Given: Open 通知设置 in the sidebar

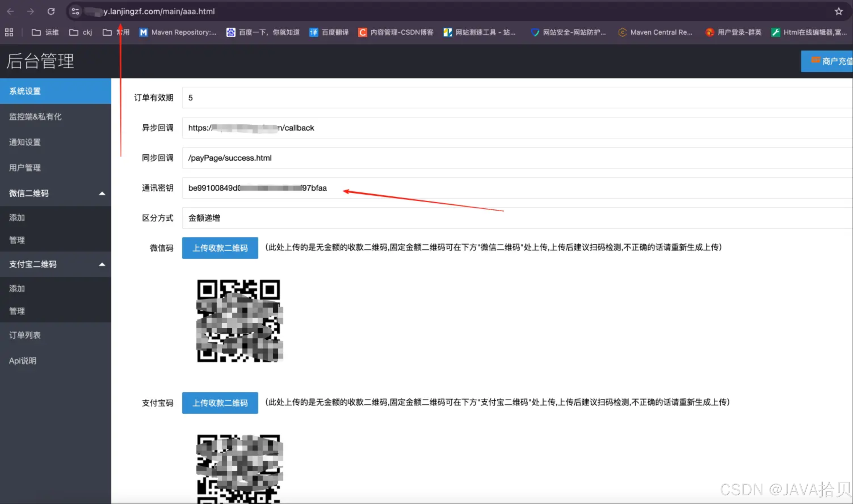Looking at the screenshot, I should click(56, 142).
